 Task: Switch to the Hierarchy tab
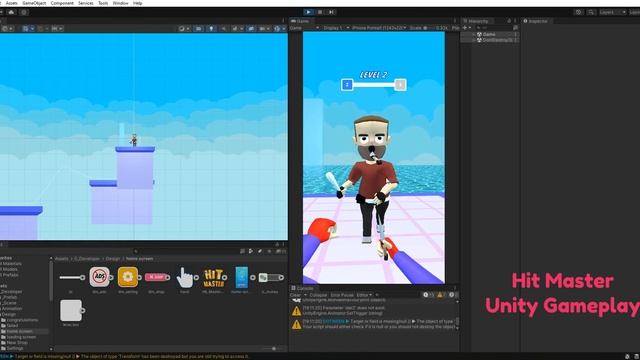point(476,21)
